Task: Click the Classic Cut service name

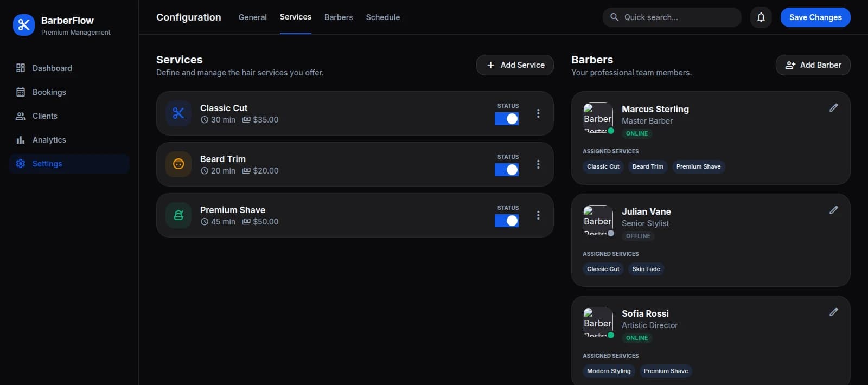Action: 224,108
